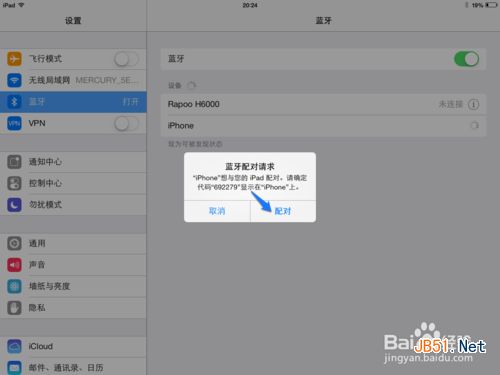The height and width of the screenshot is (375, 500).
Task: Open 声音 sound settings
Action: click(73, 265)
